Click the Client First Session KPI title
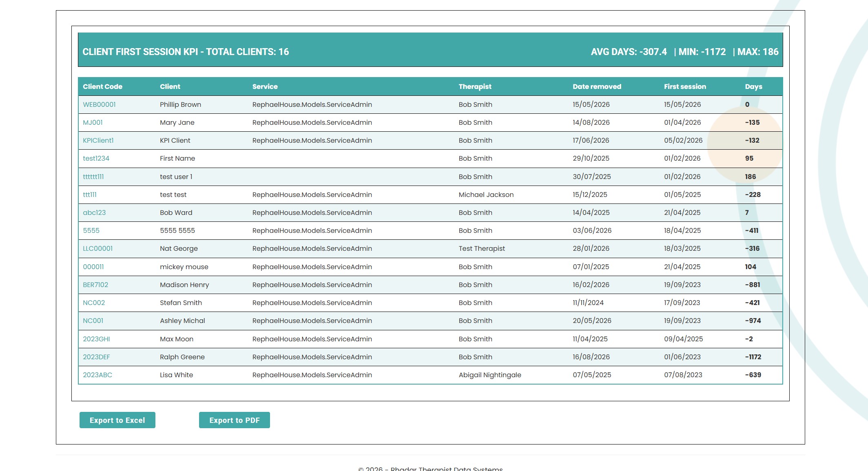Screen dimensions: 868x471 [x=186, y=52]
